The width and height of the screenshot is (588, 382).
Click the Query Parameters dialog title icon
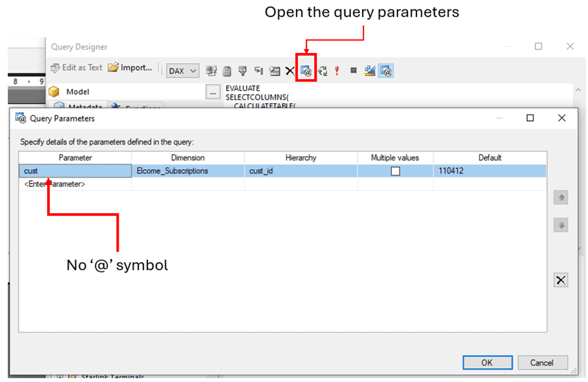[21, 118]
